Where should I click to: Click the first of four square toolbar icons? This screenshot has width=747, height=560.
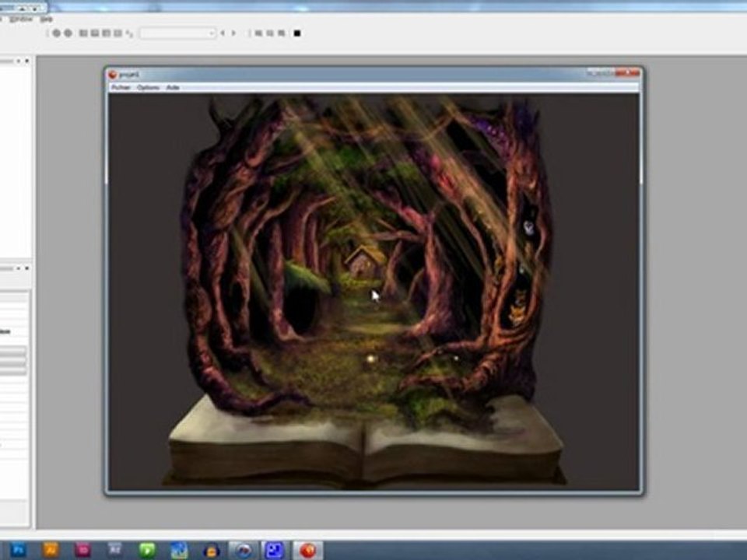(83, 33)
